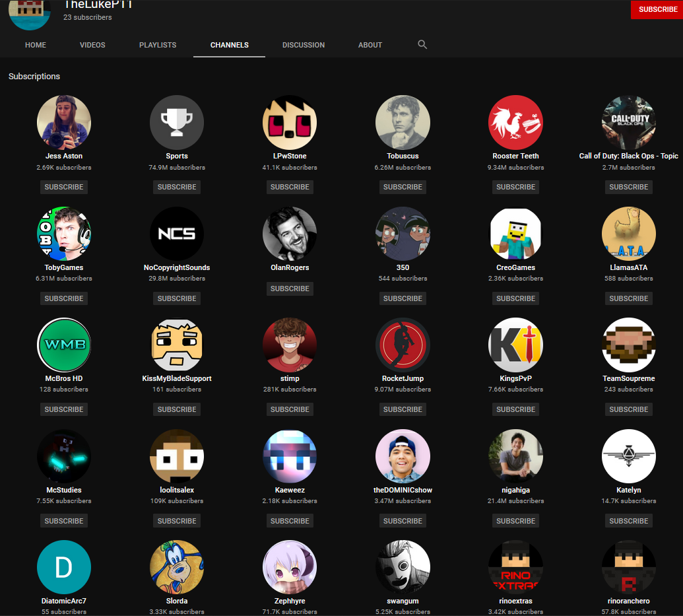Open Katelyn channel avatar
The height and width of the screenshot is (616, 683).
coord(628,456)
